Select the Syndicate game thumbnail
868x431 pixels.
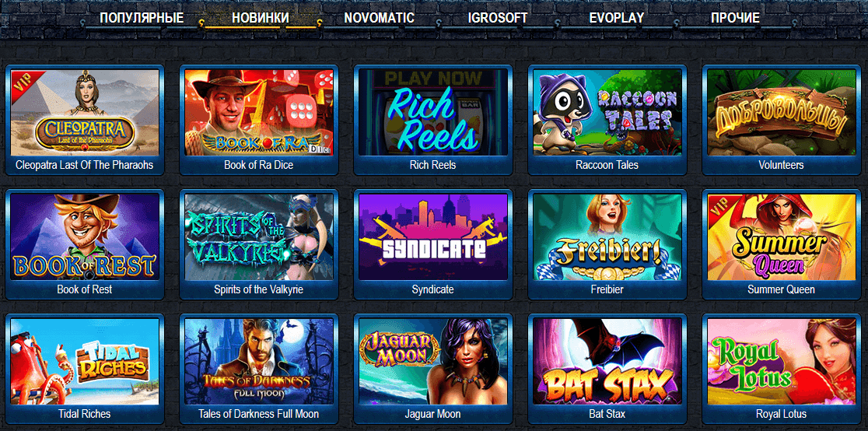click(x=433, y=237)
